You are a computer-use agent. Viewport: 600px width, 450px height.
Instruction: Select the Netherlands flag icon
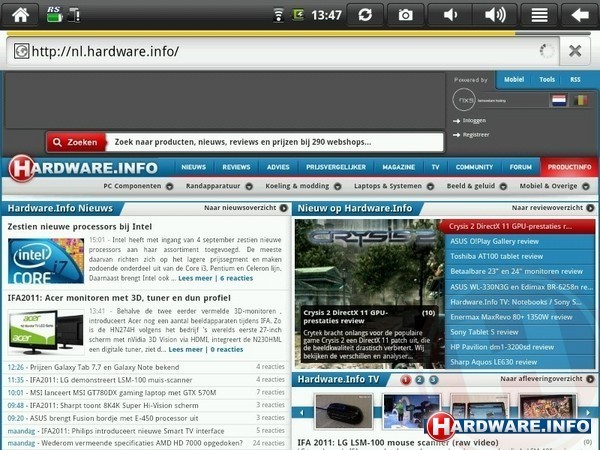559,101
